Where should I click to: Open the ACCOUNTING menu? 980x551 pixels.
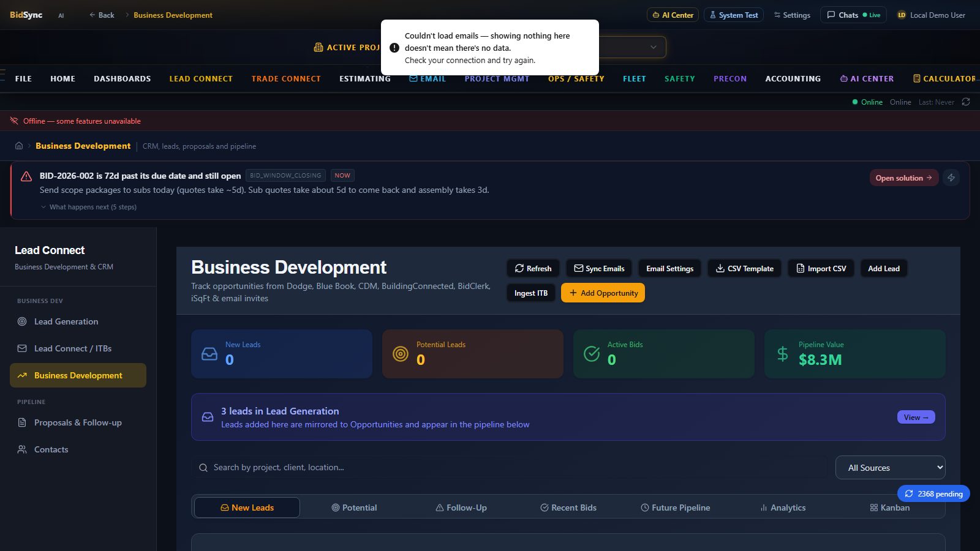pos(793,78)
